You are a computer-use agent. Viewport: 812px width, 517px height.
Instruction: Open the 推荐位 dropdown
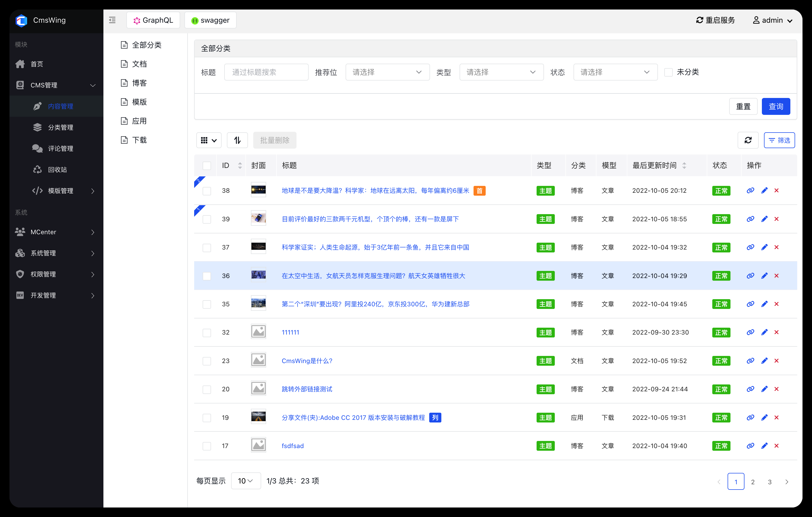[388, 72]
